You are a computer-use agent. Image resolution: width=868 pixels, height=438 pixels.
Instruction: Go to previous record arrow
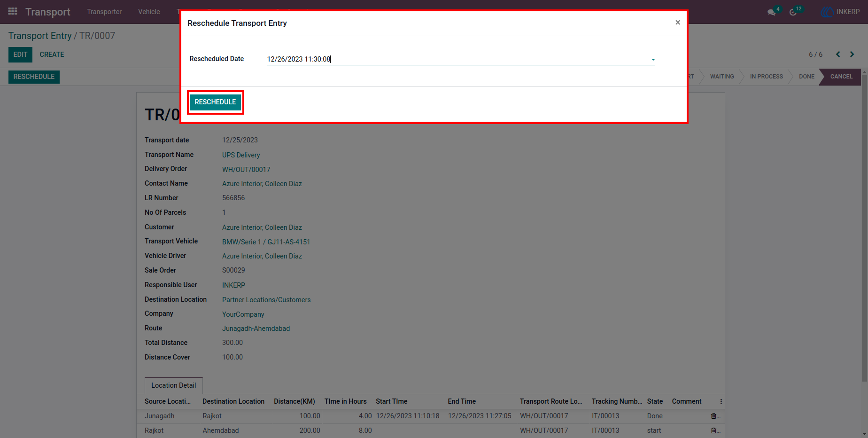838,55
